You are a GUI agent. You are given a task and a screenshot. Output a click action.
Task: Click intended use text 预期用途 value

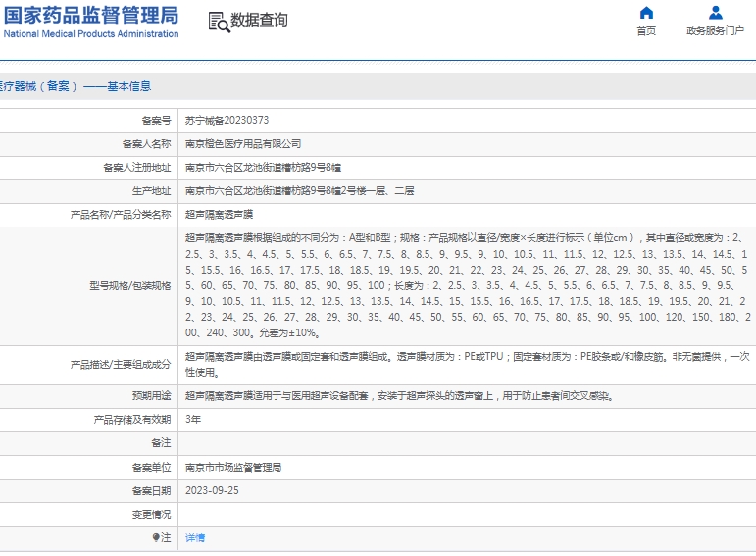click(x=399, y=396)
